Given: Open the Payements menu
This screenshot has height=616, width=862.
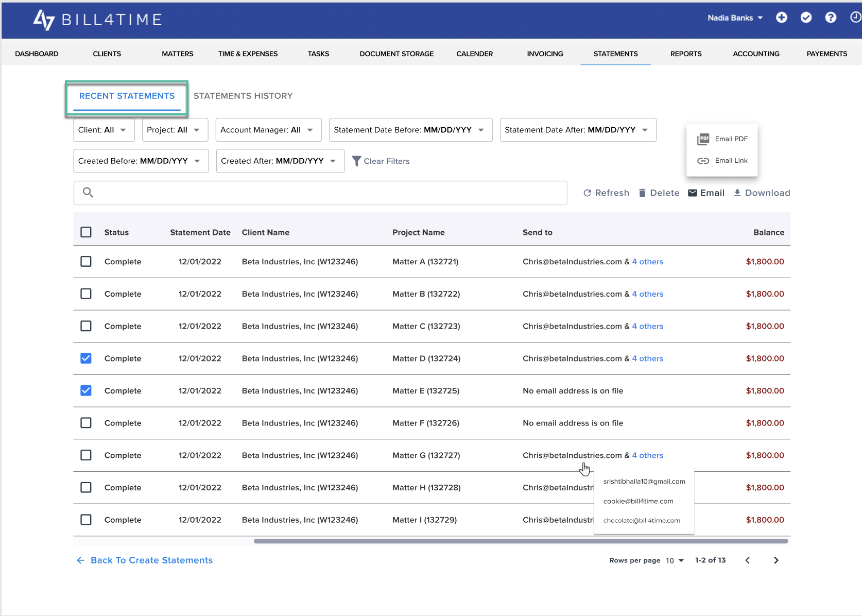Looking at the screenshot, I should [826, 54].
